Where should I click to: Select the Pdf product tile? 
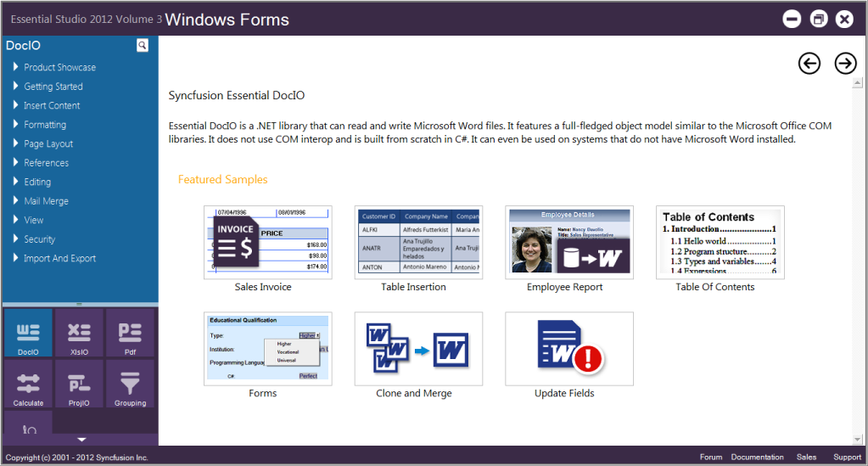point(130,333)
